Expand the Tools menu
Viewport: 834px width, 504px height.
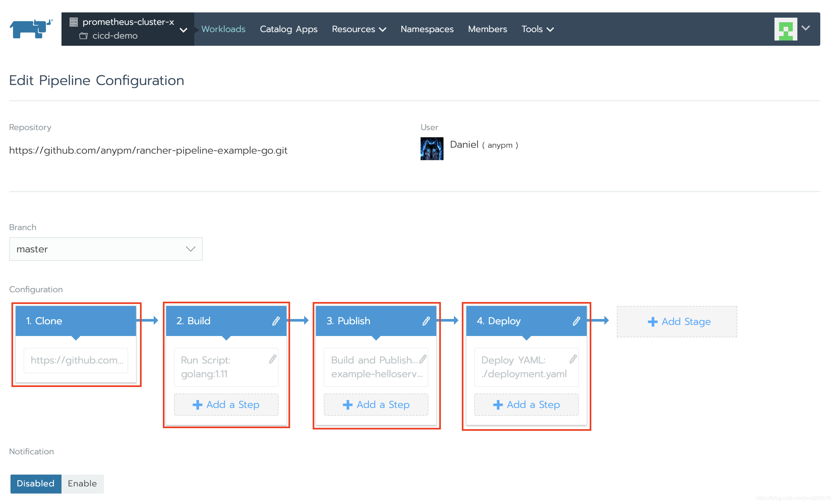[537, 29]
